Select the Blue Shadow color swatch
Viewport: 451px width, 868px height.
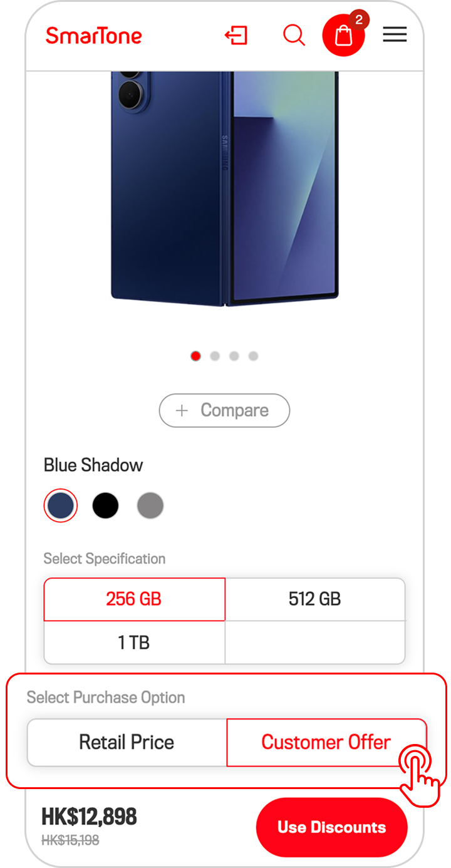click(61, 505)
